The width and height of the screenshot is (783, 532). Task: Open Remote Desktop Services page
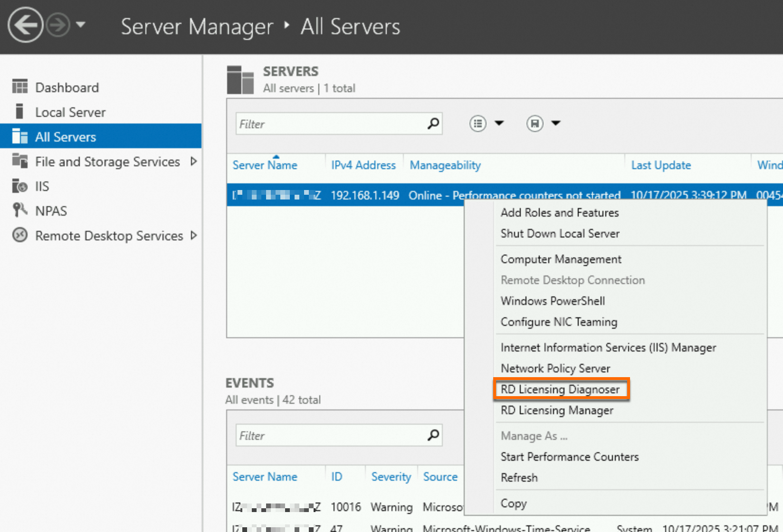[109, 236]
